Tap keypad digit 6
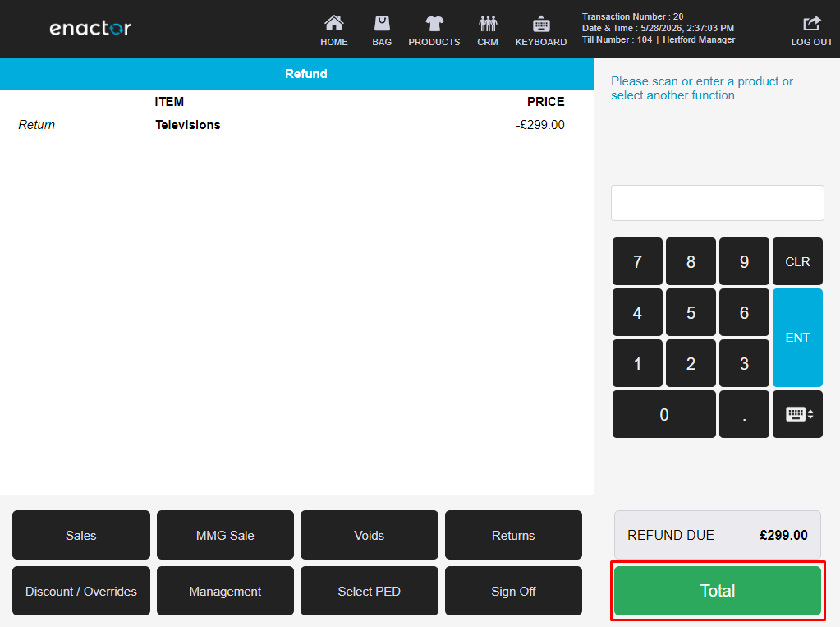Viewport: 840px width, 627px height. 744,312
